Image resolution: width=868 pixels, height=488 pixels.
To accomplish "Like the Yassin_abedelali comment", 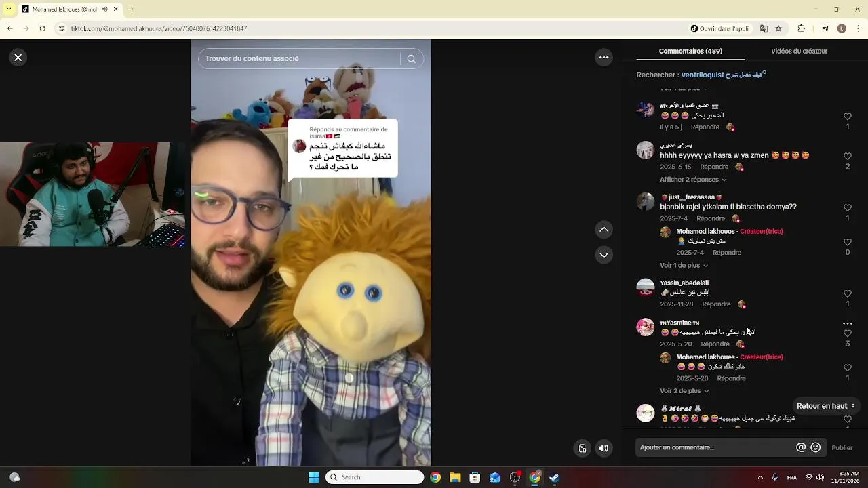I will point(848,293).
